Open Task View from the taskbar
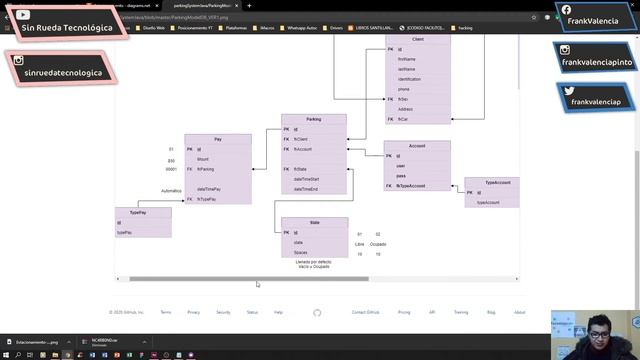The image size is (640, 360). coord(30,355)
